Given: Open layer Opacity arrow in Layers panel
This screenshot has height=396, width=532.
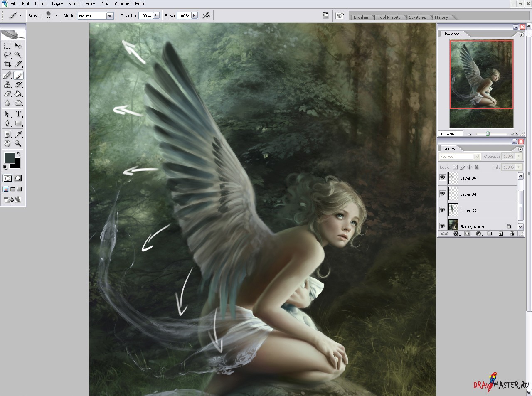Looking at the screenshot, I should pyautogui.click(x=519, y=156).
